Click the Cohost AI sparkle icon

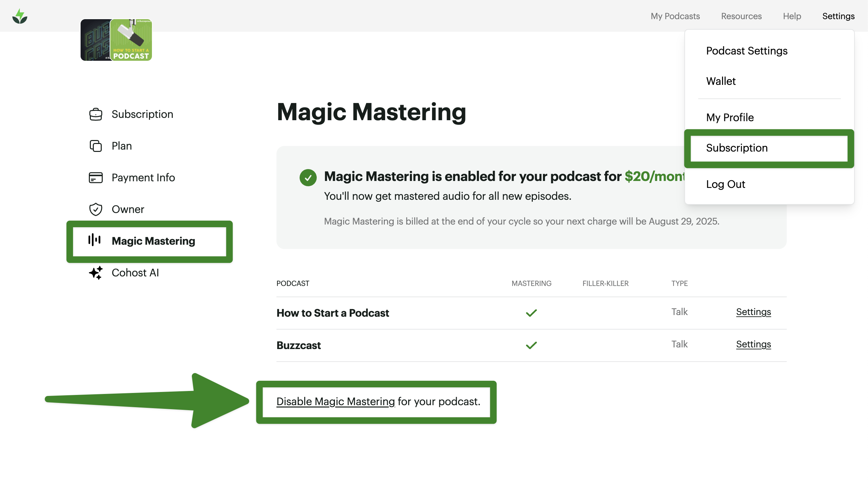point(96,272)
